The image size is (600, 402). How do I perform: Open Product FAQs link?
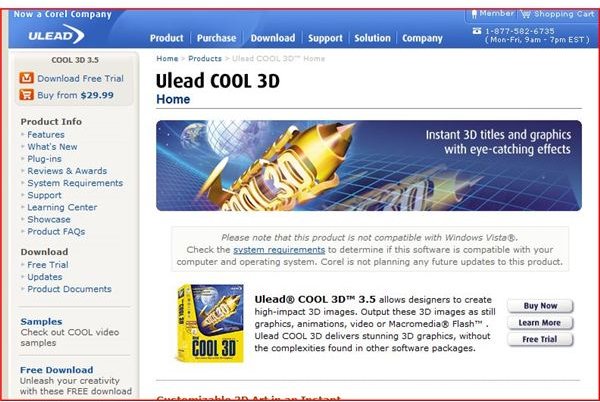click(56, 231)
